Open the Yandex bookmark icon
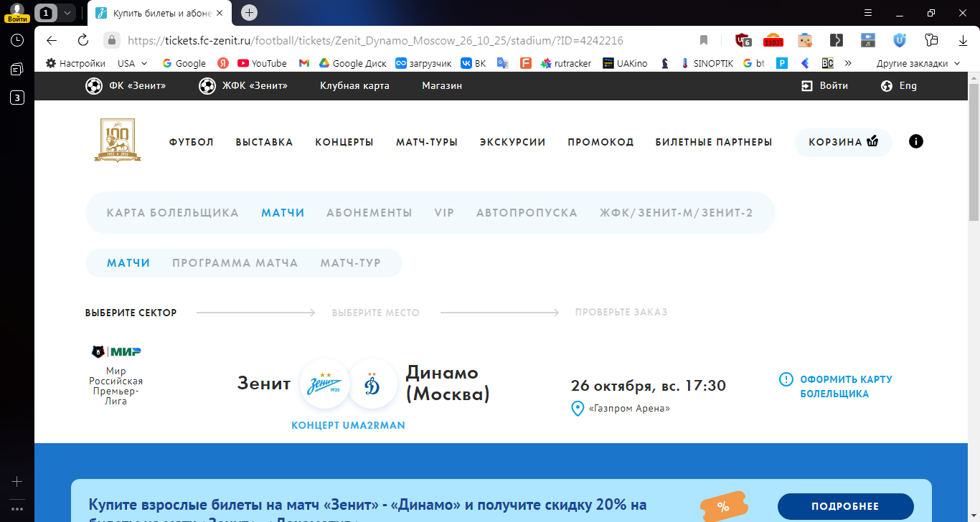980x522 pixels. point(223,63)
